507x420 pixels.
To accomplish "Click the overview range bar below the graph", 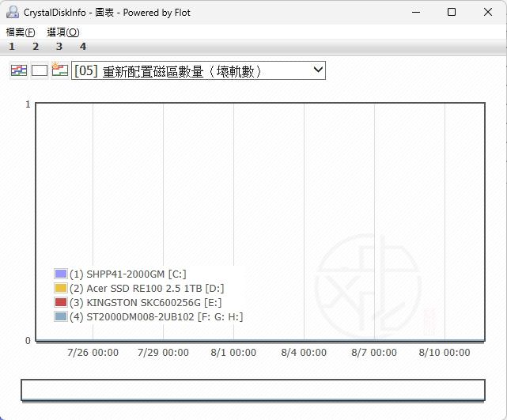I will (253, 390).
